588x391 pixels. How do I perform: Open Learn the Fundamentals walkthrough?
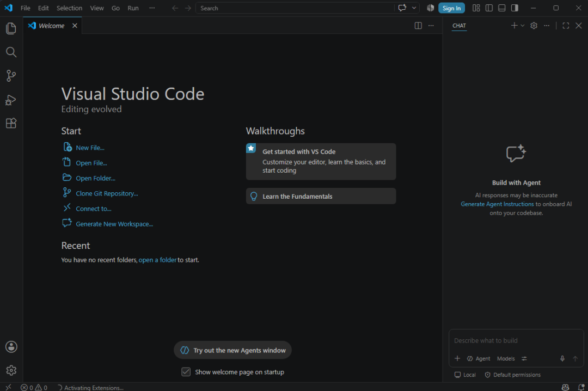pyautogui.click(x=321, y=196)
